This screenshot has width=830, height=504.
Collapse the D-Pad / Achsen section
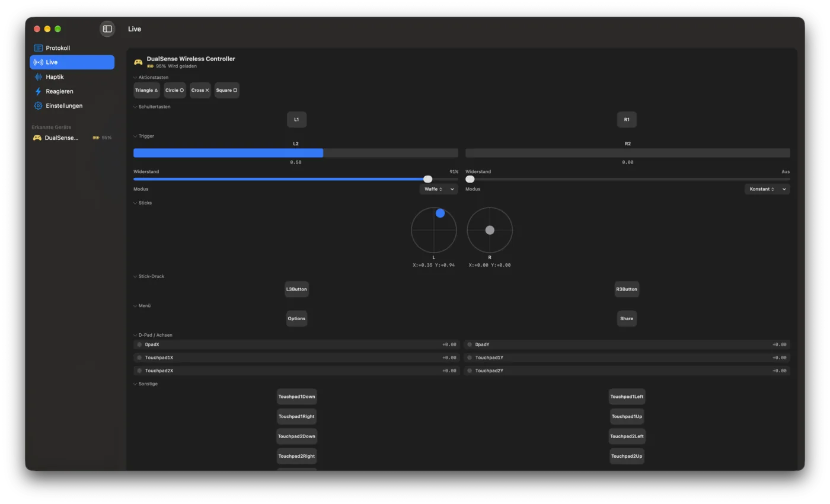click(135, 335)
